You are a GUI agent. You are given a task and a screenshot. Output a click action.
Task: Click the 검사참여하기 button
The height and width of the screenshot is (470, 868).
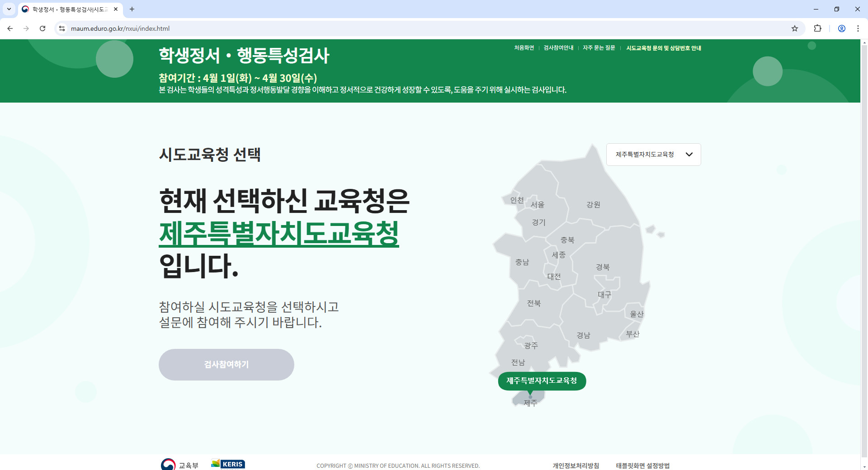pyautogui.click(x=226, y=365)
